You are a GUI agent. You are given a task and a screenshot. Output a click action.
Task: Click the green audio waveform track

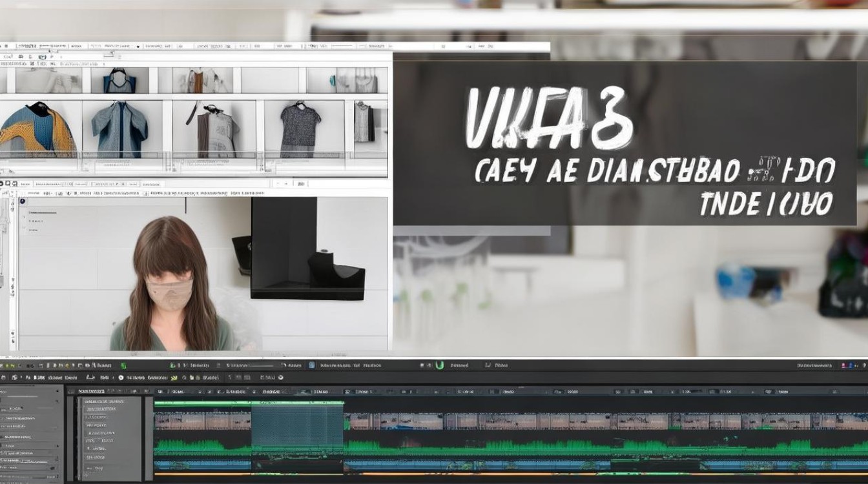tap(517, 447)
